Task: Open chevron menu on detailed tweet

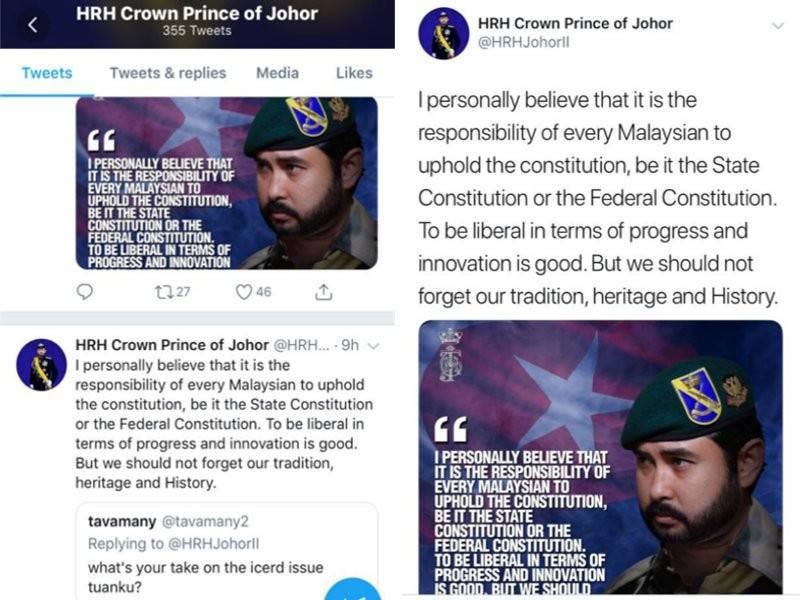Action: coord(777,26)
